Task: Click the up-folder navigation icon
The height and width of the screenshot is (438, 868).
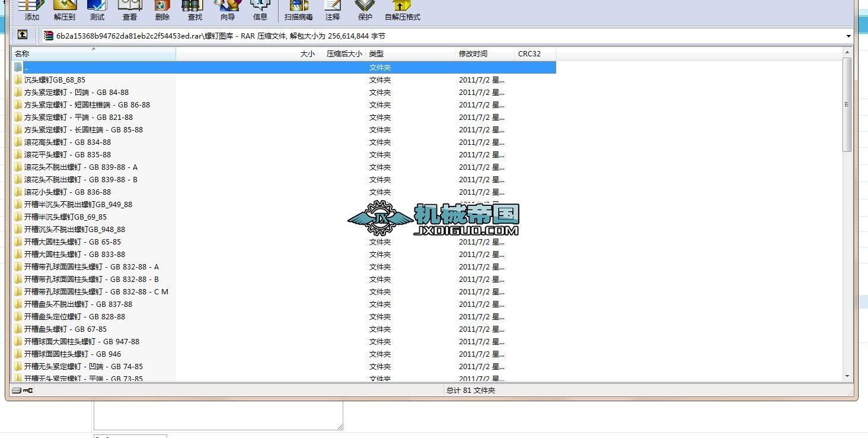Action: 22,36
